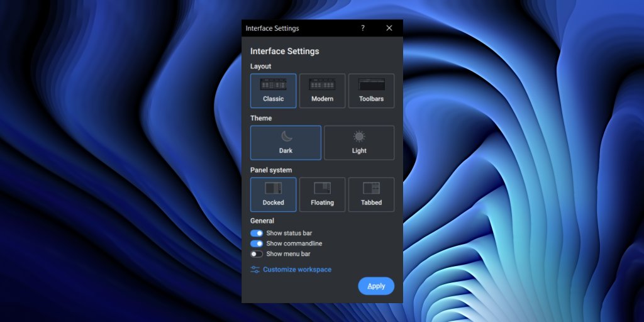This screenshot has height=322, width=644.
Task: Click the Apply button
Action: (376, 286)
